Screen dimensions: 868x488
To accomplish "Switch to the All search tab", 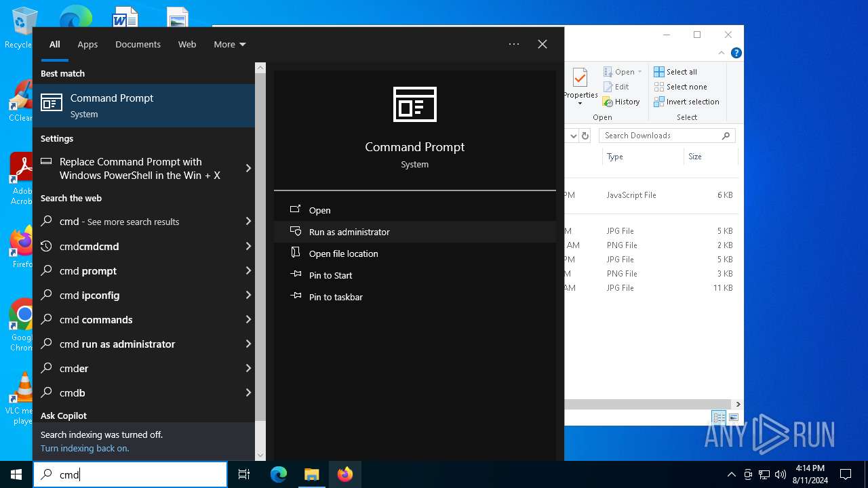I will 55,44.
